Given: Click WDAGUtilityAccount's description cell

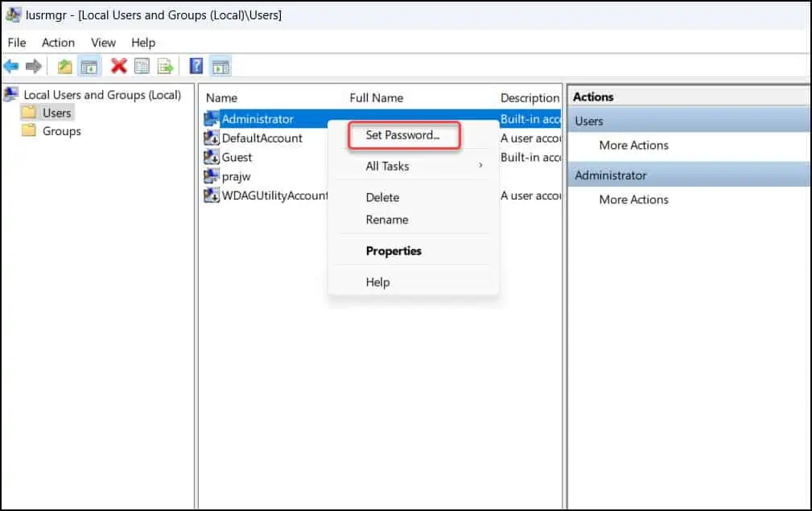Looking at the screenshot, I should (x=530, y=196).
